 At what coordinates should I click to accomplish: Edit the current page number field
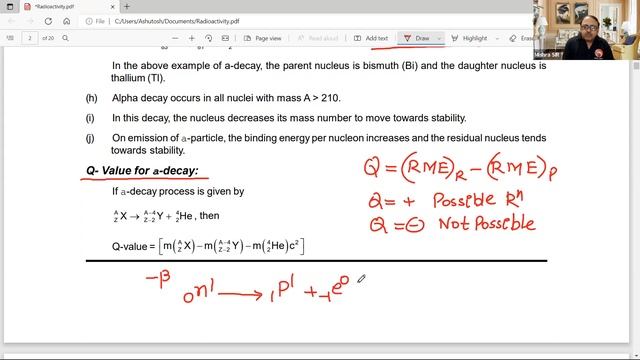29,38
